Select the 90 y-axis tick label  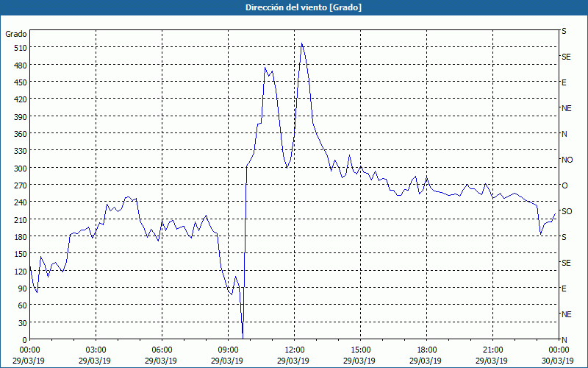coord(23,289)
